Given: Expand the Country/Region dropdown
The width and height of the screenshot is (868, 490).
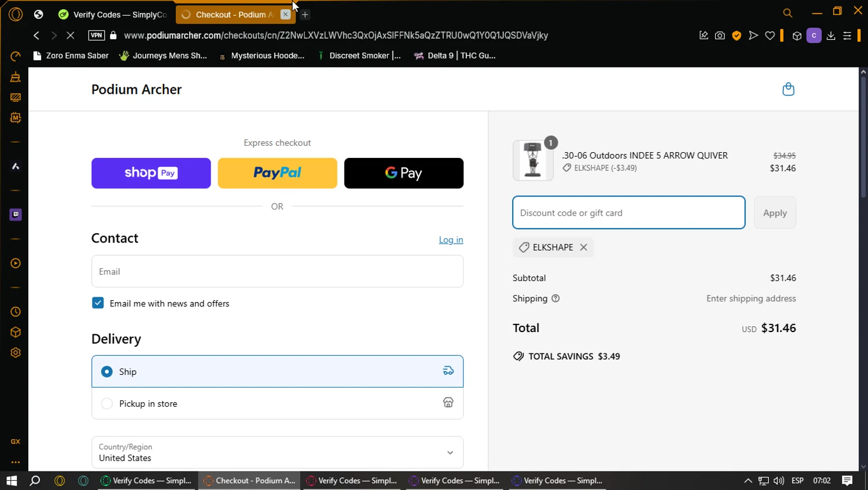Looking at the screenshot, I should tap(277, 452).
